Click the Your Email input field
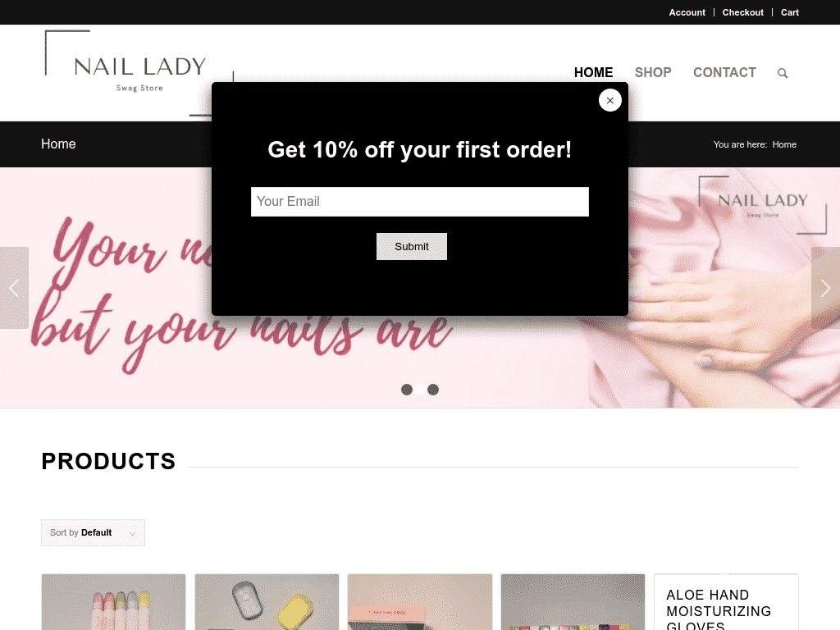 419,202
